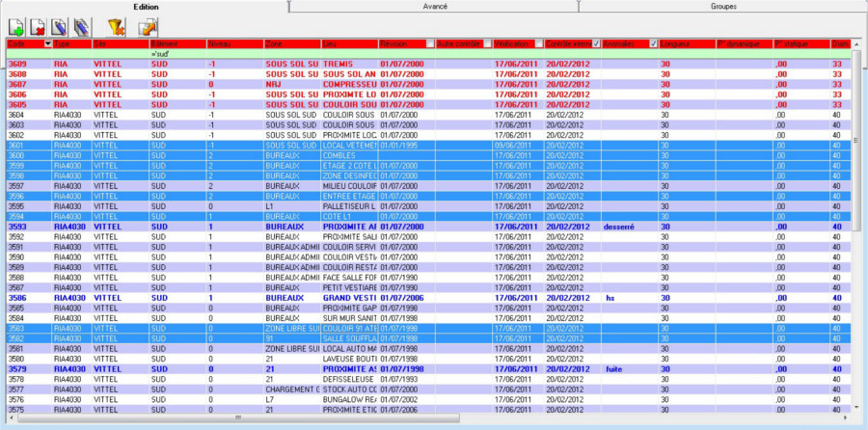This screenshot has width=868, height=430.
Task: Click the P° statique column header
Action: tap(801, 43)
